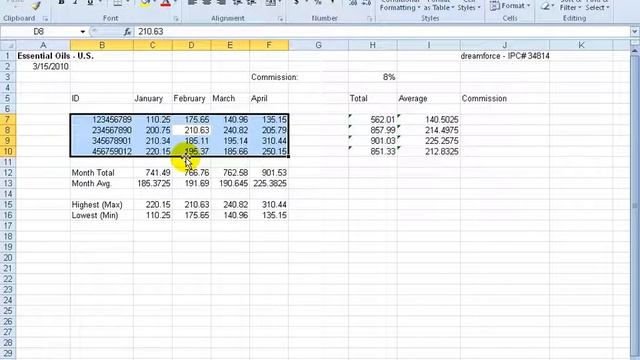The width and height of the screenshot is (640, 360).
Task: Click the 'dreamforce - IPC# 34814' cell
Action: tap(505, 56)
